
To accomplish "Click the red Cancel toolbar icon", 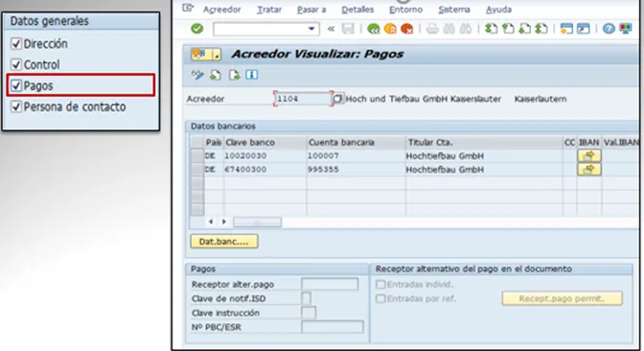I will tap(406, 29).
